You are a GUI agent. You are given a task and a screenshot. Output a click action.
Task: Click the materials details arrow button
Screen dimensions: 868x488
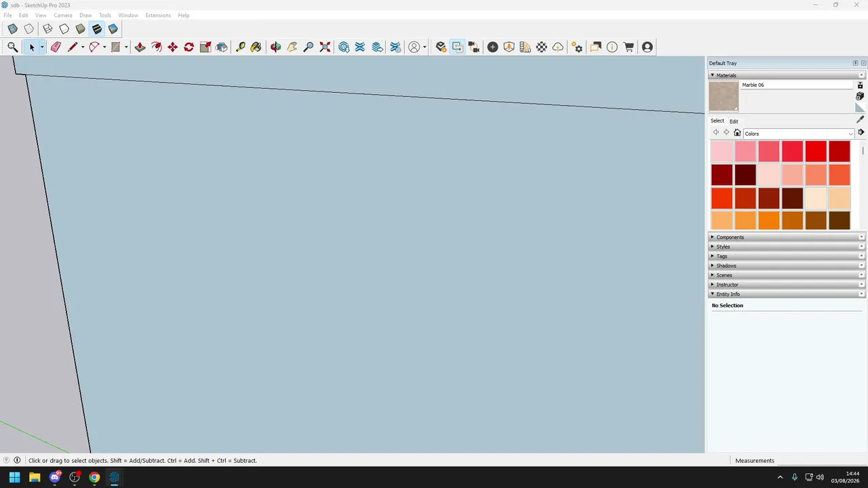click(861, 133)
